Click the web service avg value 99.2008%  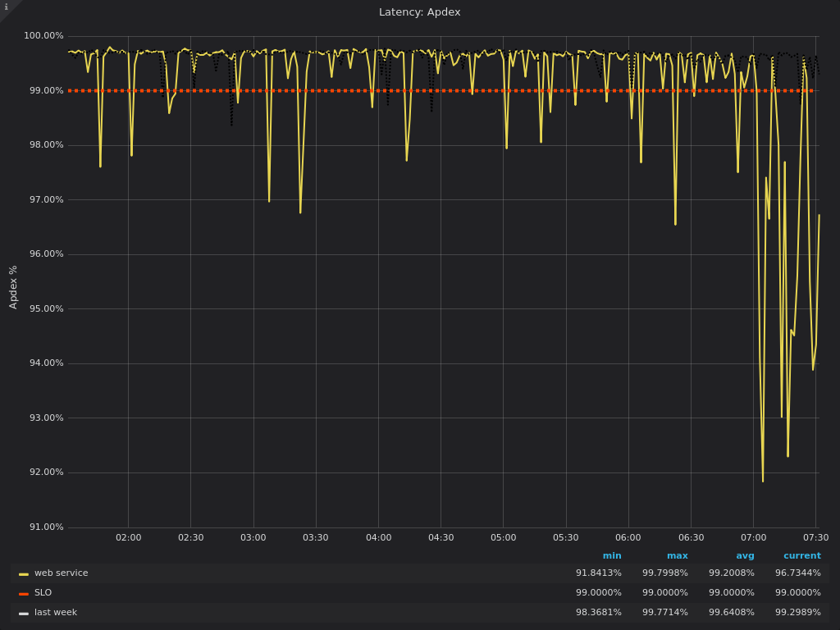point(731,573)
